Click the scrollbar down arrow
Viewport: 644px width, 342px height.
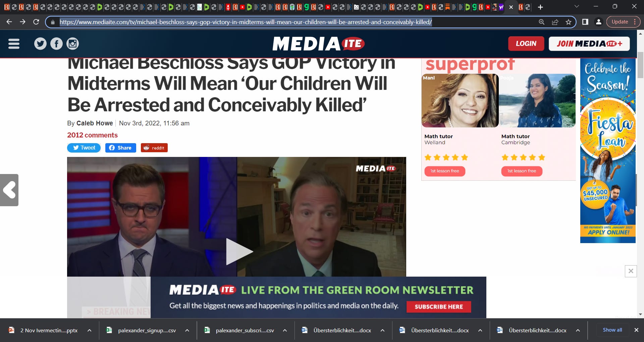[640, 315]
